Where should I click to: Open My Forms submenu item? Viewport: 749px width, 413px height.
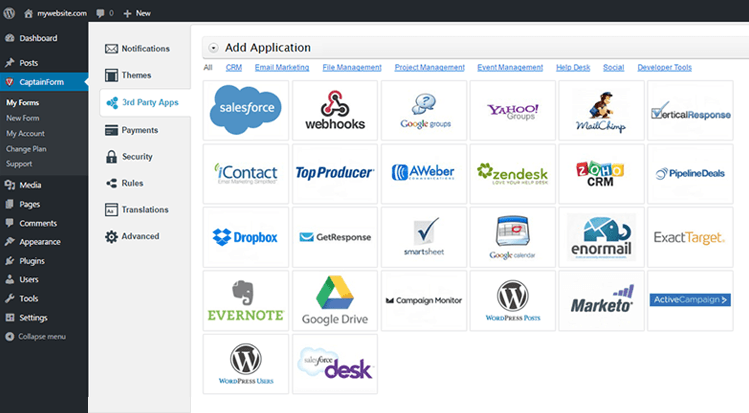(22, 103)
